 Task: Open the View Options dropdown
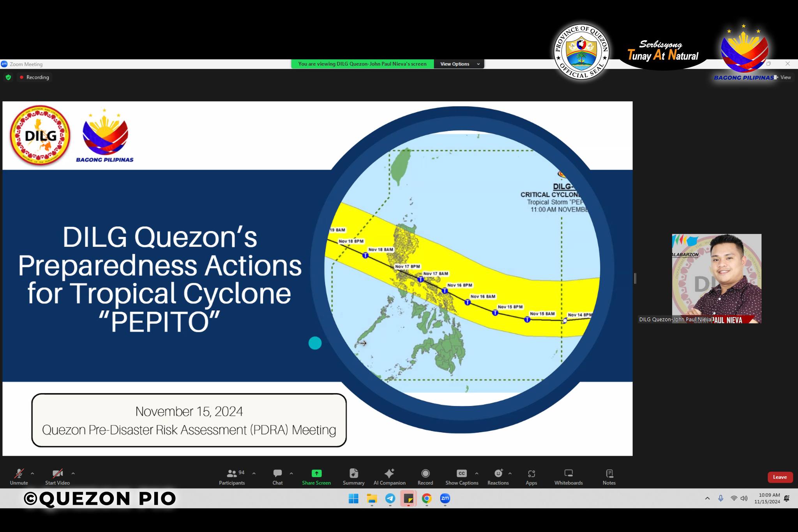(x=459, y=64)
